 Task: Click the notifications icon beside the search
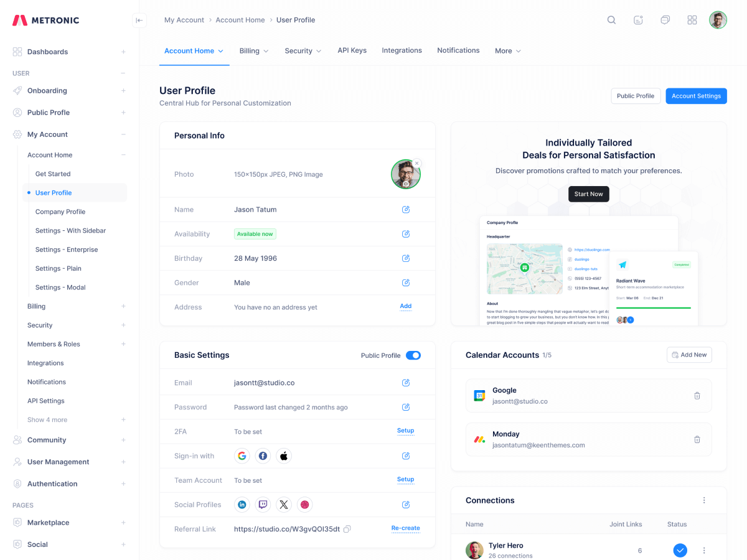point(638,19)
